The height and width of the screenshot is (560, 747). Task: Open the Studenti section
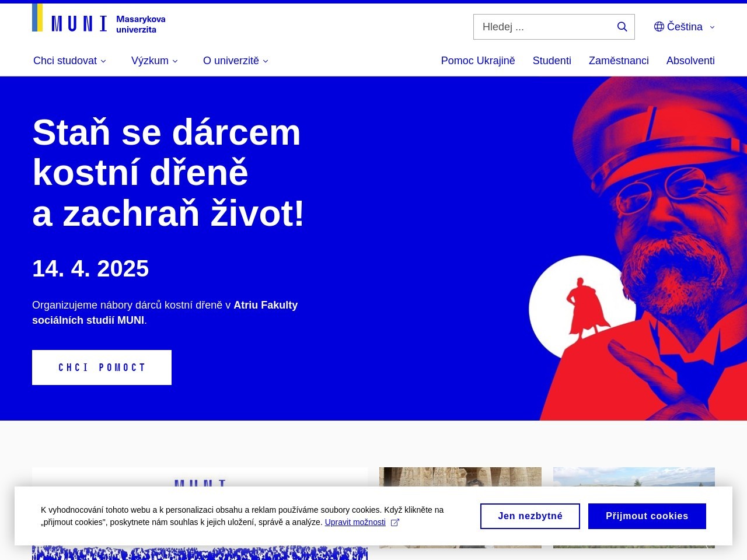pos(552,61)
